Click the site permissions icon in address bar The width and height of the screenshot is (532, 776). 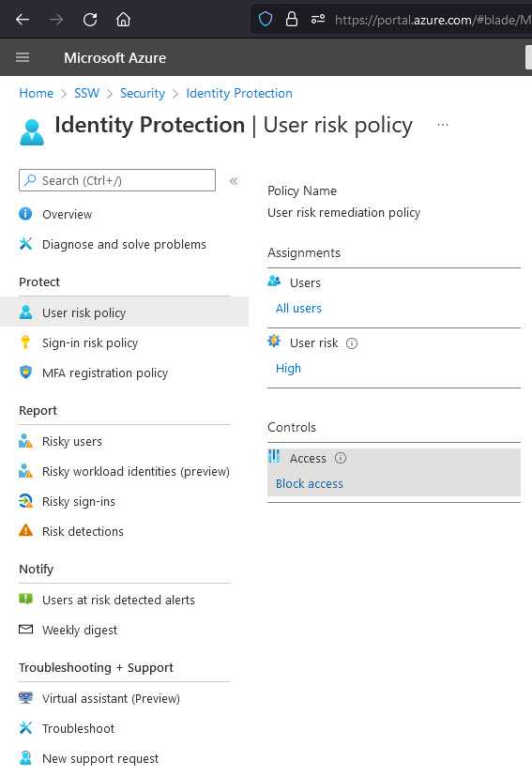318,20
